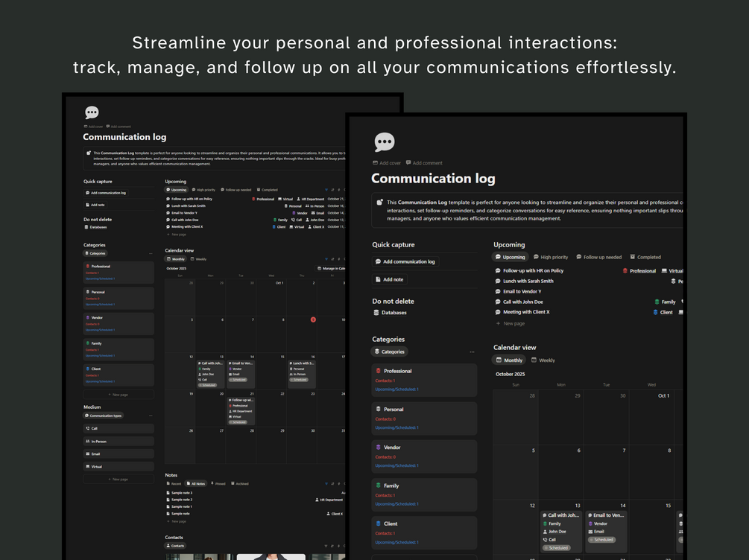
Task: Click the blue Client category icon on the front page card
Action: point(379,524)
